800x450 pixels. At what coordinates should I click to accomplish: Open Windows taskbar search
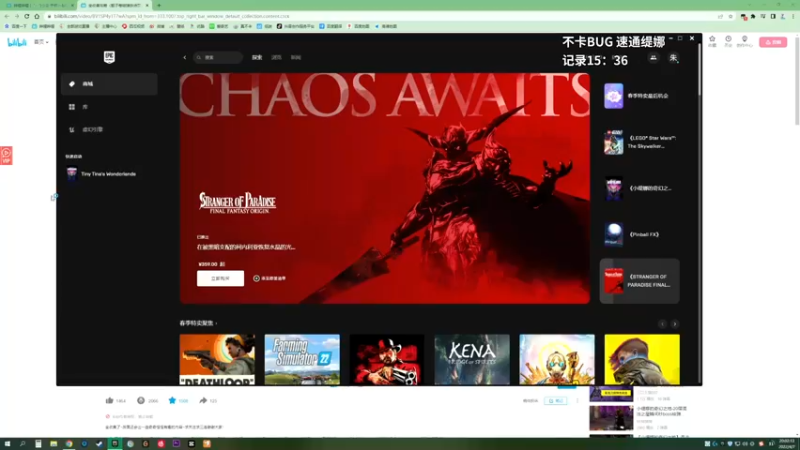coord(22,444)
